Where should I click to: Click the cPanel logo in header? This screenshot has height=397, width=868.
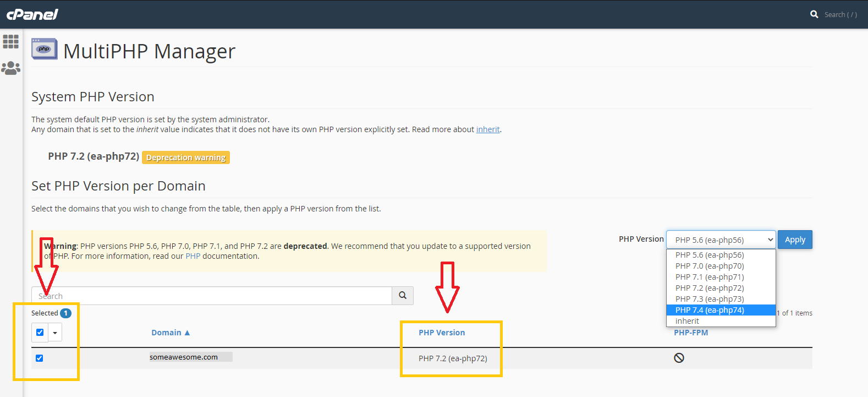click(32, 14)
